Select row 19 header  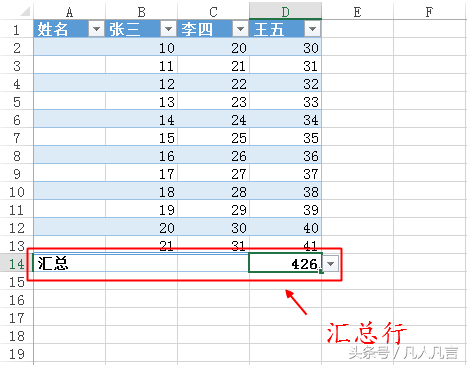click(17, 354)
